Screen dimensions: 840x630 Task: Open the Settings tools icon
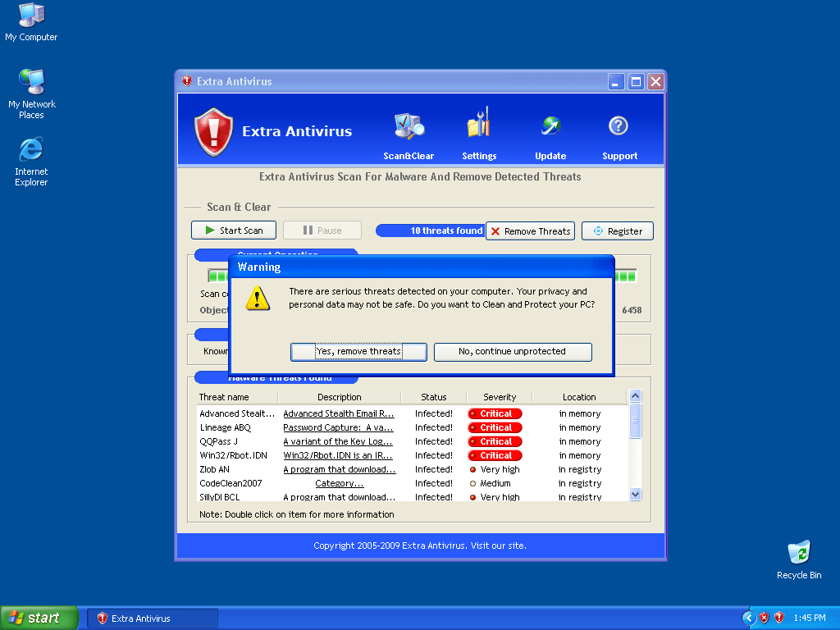[x=478, y=127]
